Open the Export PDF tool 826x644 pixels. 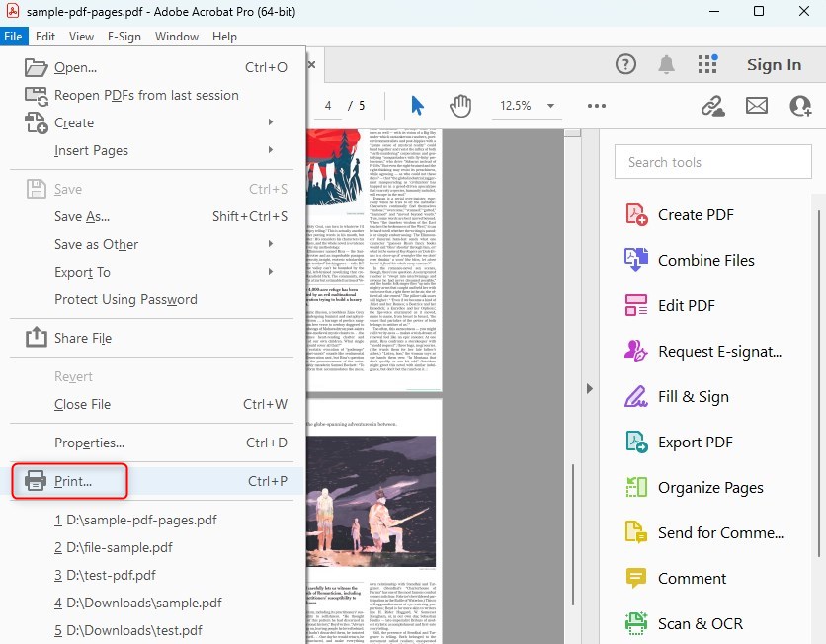[x=694, y=442]
